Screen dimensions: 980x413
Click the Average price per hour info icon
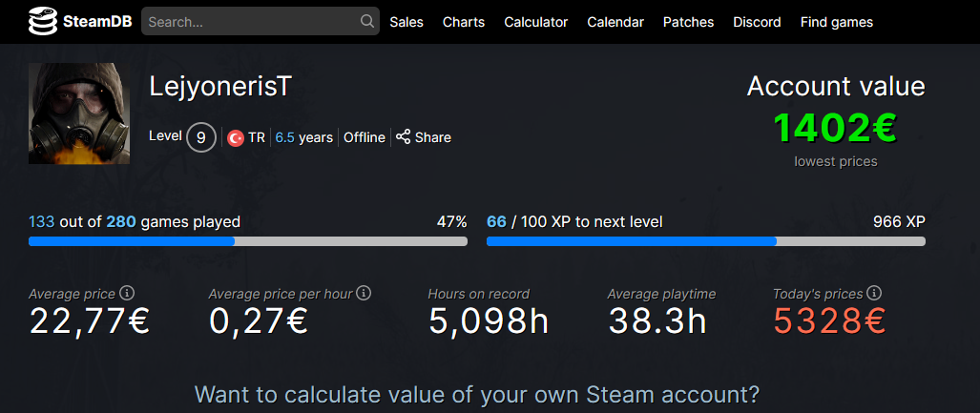[364, 294]
